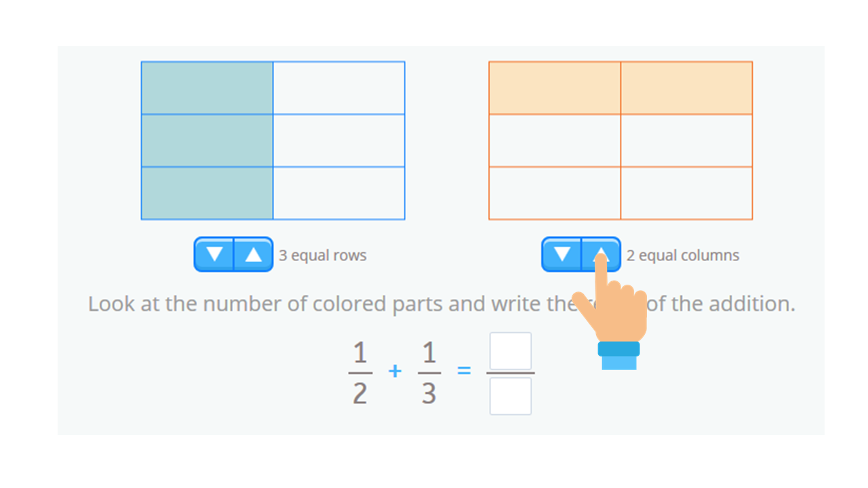Select the top-left shaded blue cell
The height and width of the screenshot is (488, 868).
207,86
